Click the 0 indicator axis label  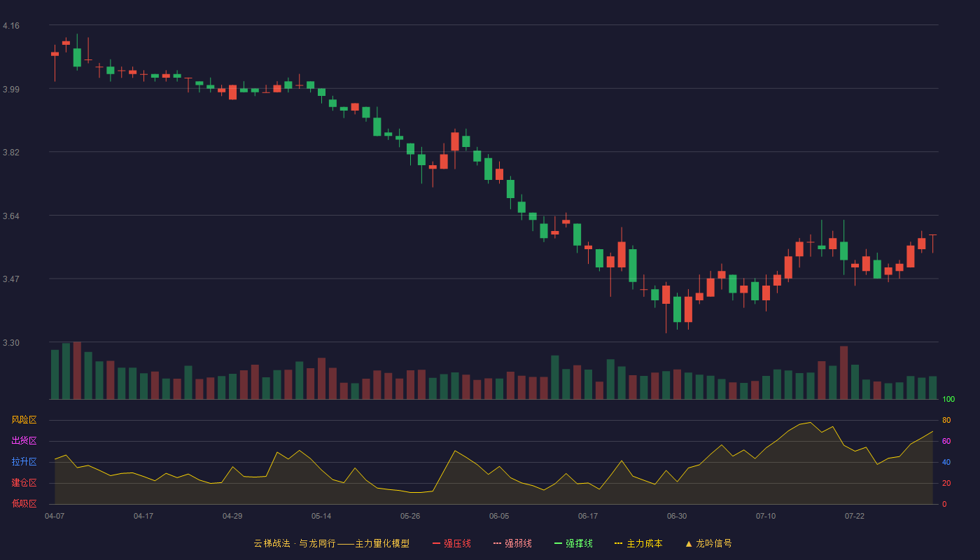[944, 504]
